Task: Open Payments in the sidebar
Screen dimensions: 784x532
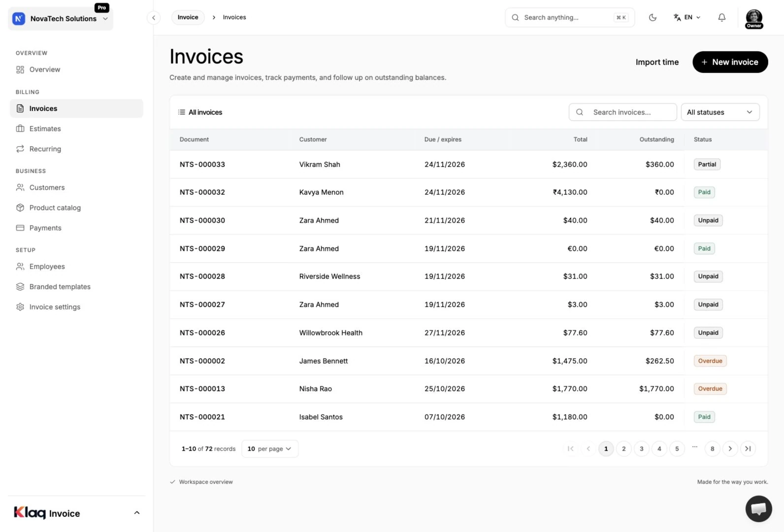Action: (x=76, y=228)
